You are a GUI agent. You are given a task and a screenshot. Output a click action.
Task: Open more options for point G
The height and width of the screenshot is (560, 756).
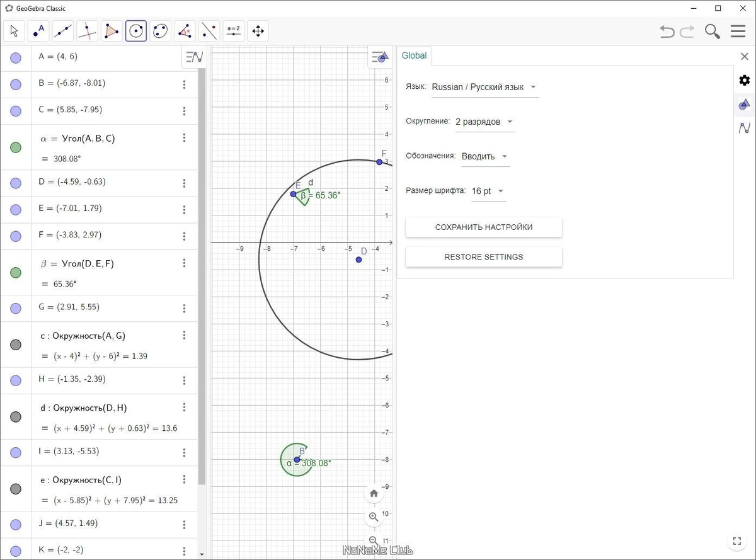[184, 308]
